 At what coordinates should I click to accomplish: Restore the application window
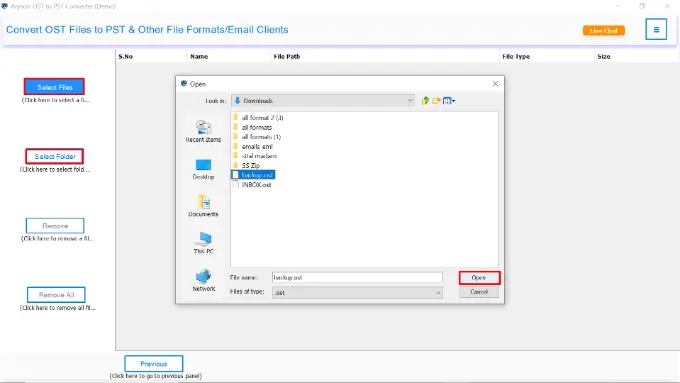tap(642, 6)
